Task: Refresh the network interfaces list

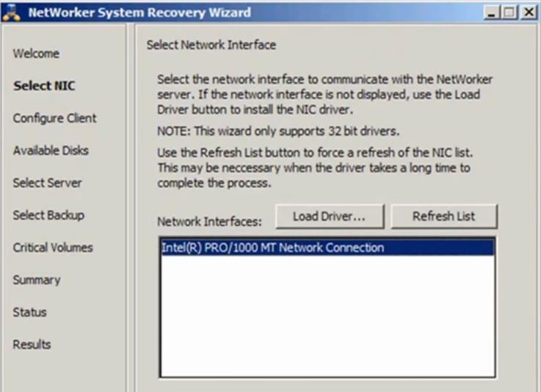Action: (x=443, y=217)
